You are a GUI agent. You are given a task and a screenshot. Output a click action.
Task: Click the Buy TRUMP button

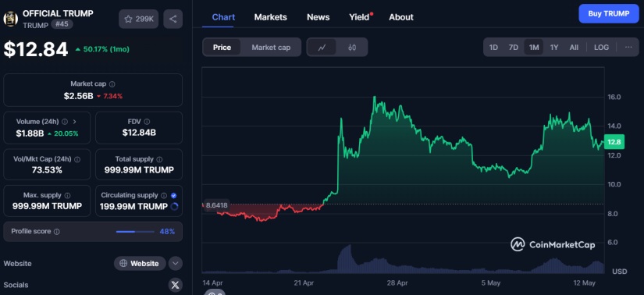[609, 13]
